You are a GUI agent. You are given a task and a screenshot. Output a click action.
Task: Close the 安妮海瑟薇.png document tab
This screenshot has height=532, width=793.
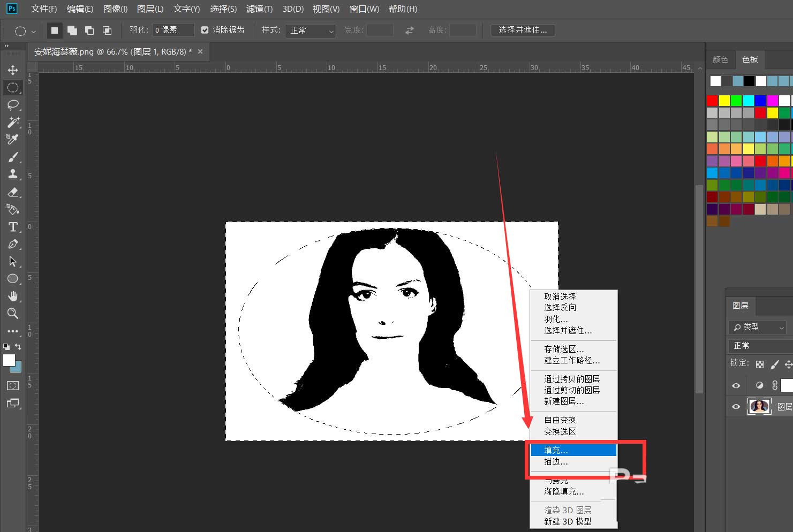coord(200,51)
